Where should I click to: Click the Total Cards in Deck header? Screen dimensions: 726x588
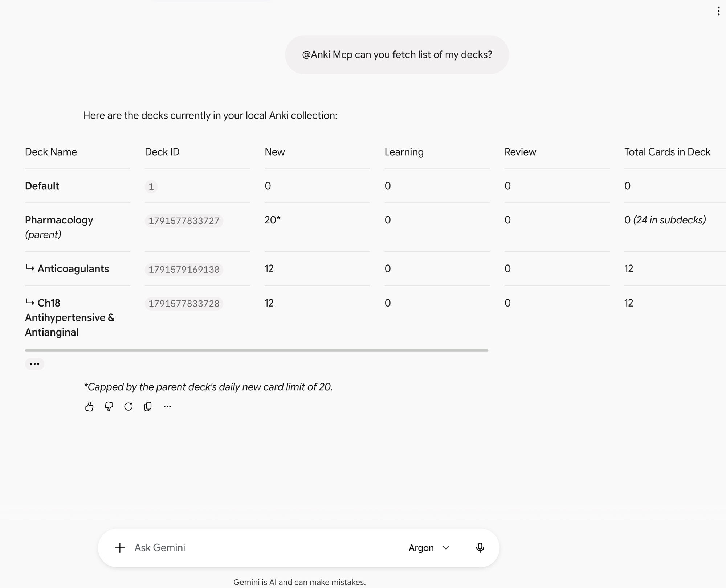(x=667, y=152)
